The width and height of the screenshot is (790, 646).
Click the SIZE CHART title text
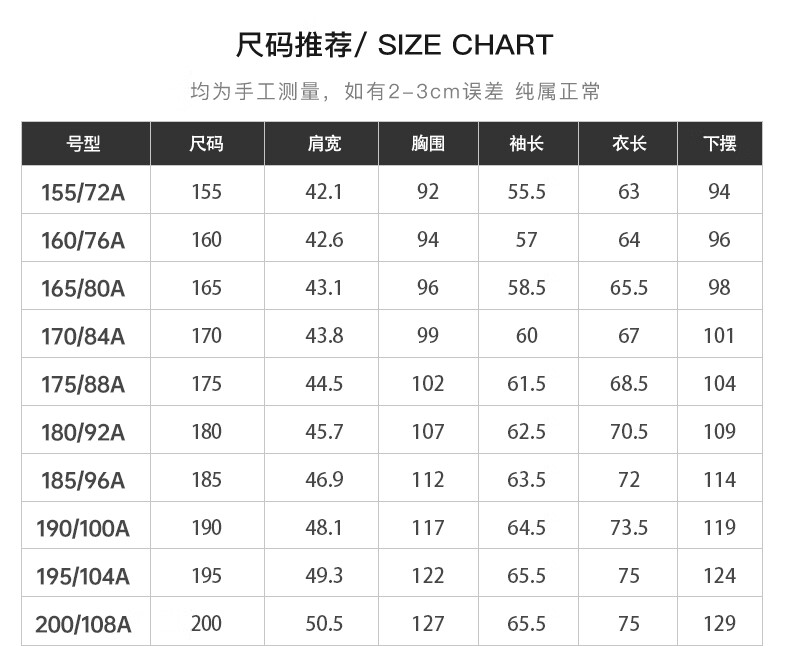[x=394, y=44]
